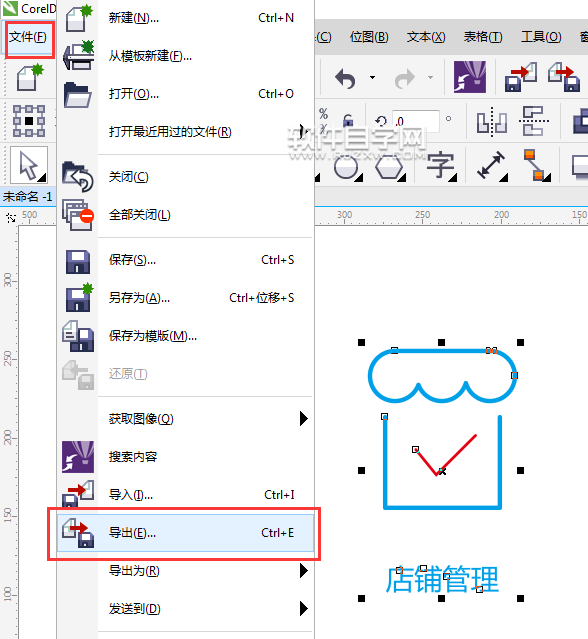The width and height of the screenshot is (588, 639).
Task: Choose 全部关闭(L) menu entry
Action: [x=185, y=215]
